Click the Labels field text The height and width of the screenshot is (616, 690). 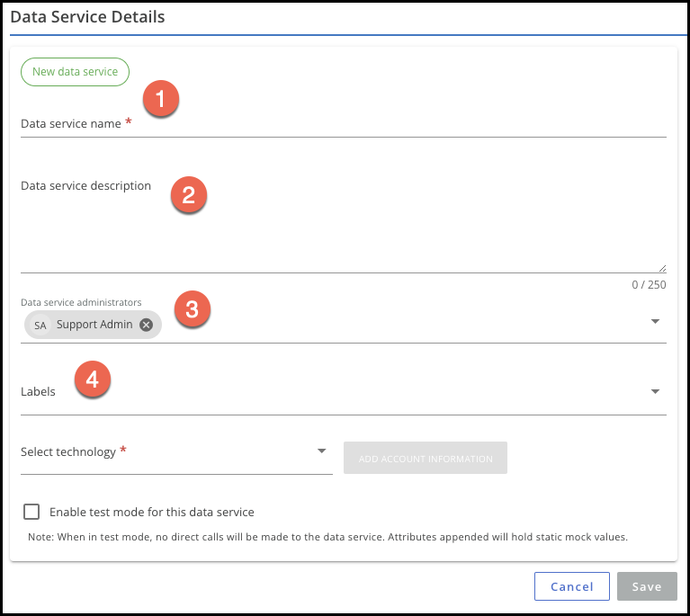pos(38,391)
